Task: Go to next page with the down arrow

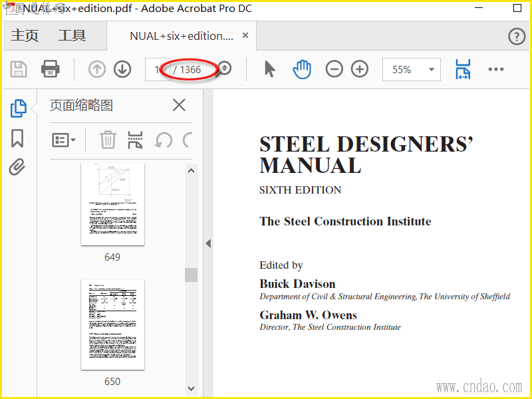Action: tap(122, 69)
